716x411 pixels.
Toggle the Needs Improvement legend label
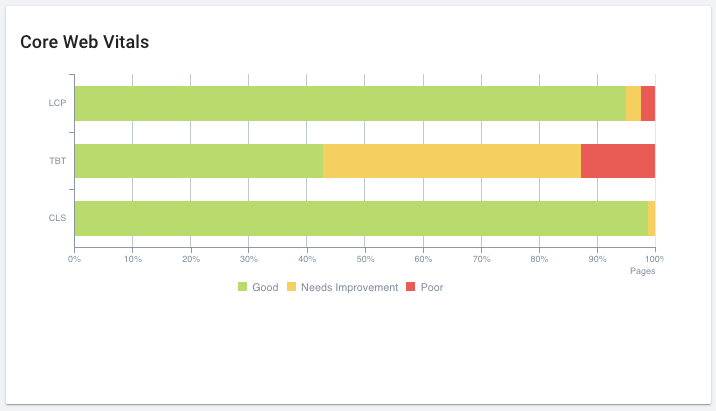349,288
